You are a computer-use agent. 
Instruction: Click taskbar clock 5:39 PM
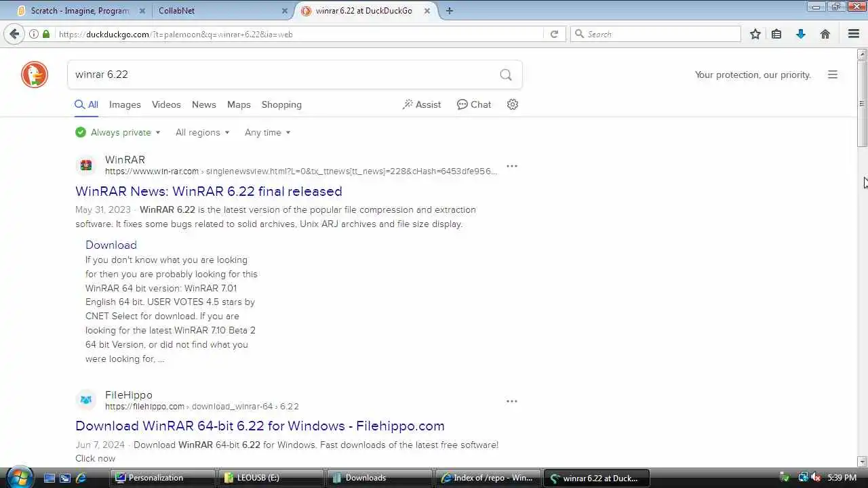click(x=842, y=478)
